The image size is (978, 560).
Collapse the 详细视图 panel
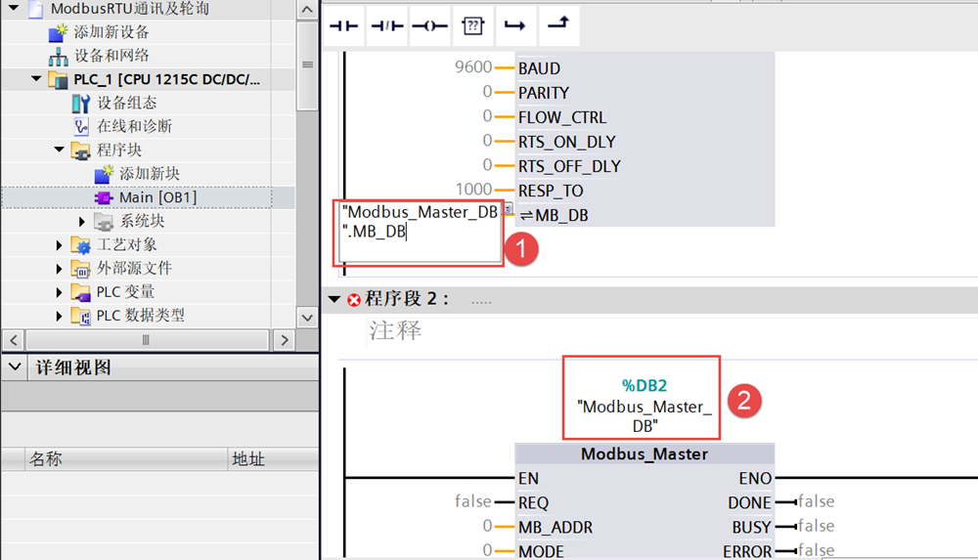click(x=14, y=367)
